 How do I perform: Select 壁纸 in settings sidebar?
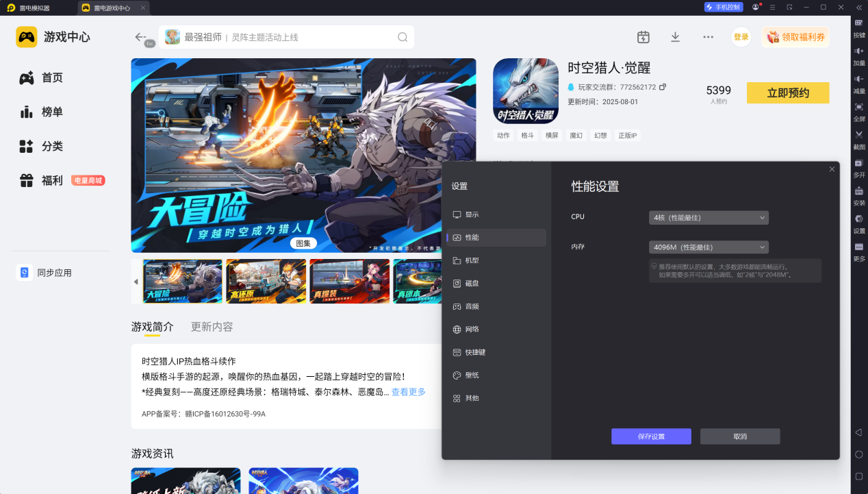[496, 375]
